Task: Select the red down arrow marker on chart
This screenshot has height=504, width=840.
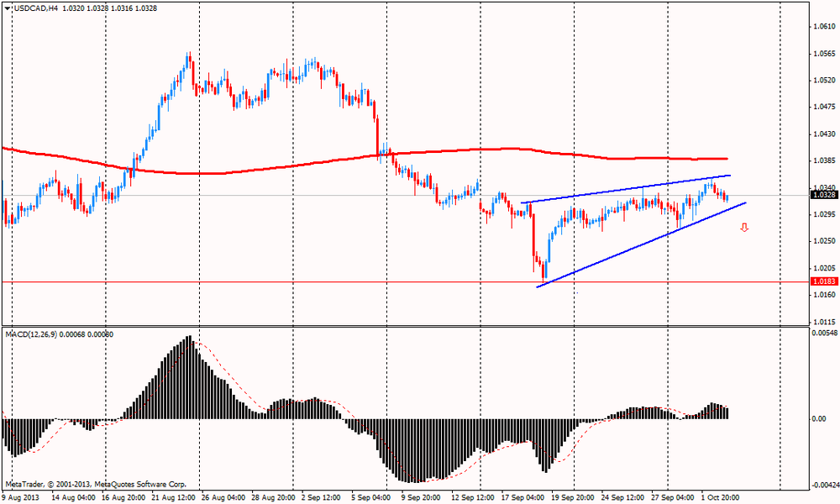Action: tap(744, 228)
